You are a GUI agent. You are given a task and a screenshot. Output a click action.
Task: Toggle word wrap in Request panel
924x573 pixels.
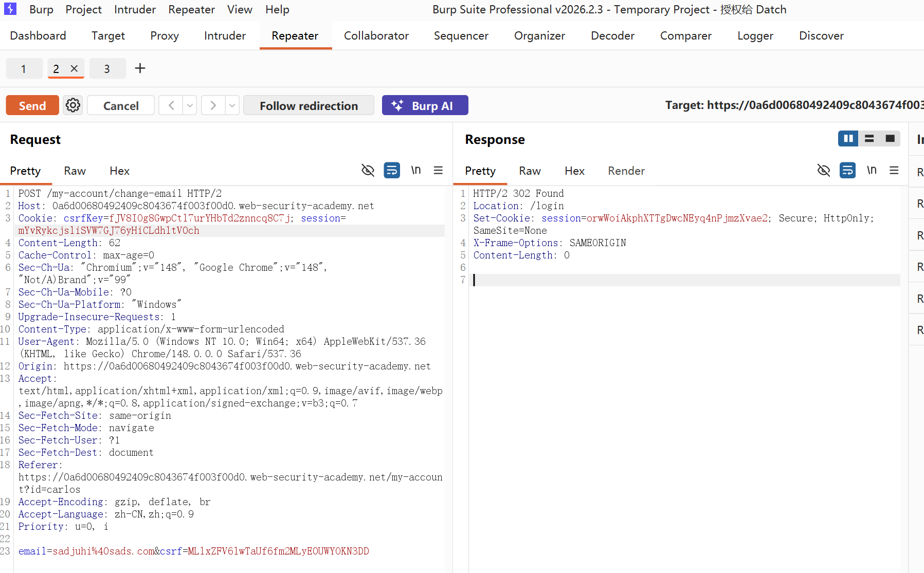(x=392, y=170)
